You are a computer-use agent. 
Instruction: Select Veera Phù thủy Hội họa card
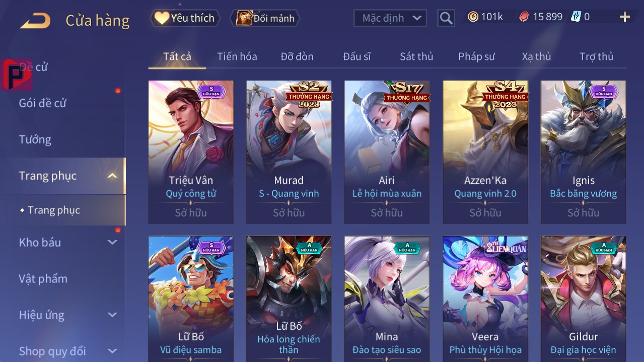pos(485,299)
